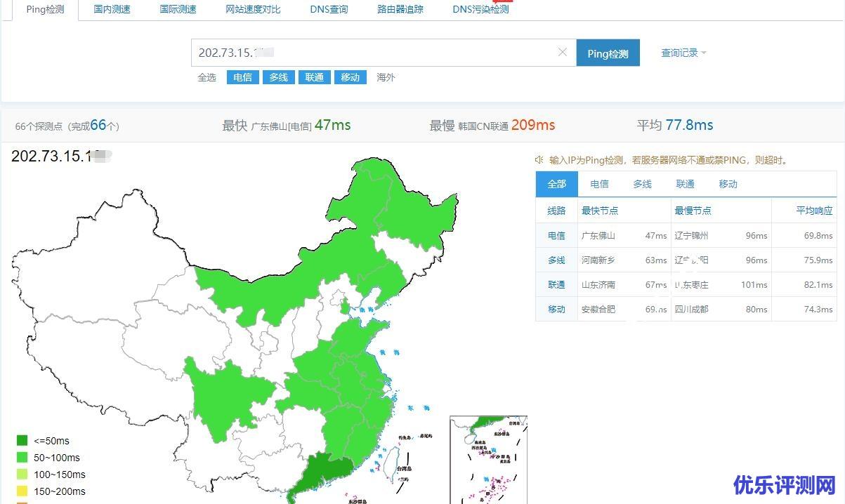The image size is (845, 504).
Task: Open the DNS查询 tab
Action: point(329,10)
